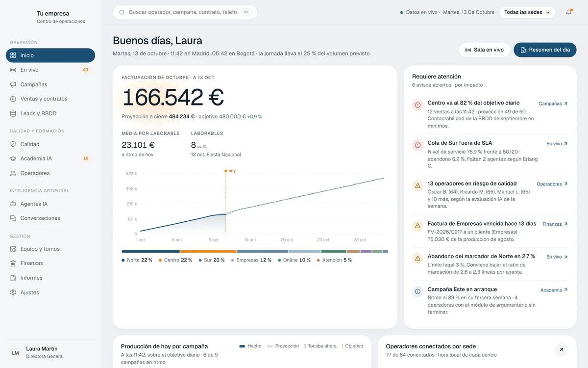Select the Online 10 % legend entry
Screen dimensions: 588x368
click(294, 260)
